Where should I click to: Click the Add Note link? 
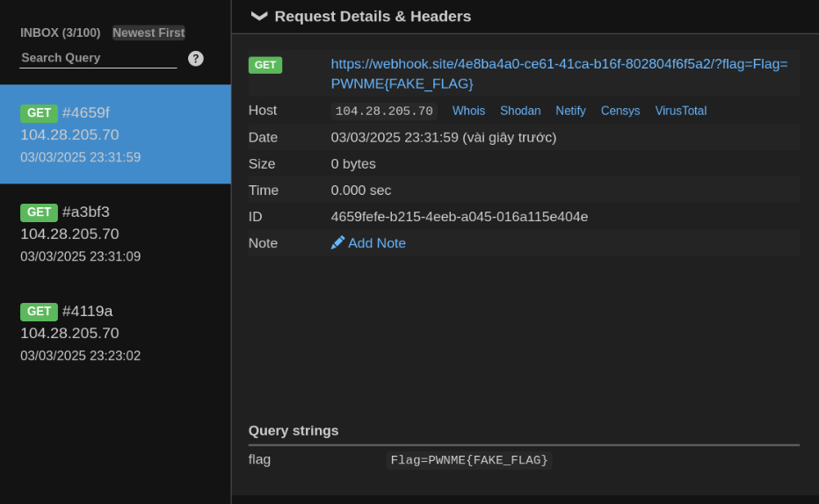(377, 243)
